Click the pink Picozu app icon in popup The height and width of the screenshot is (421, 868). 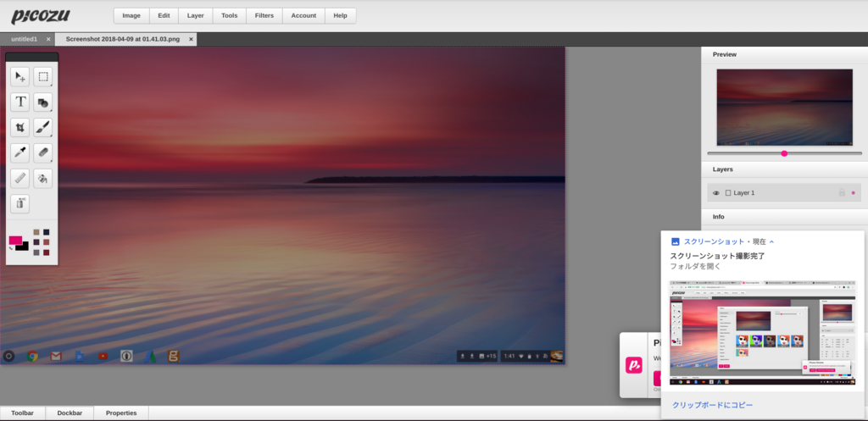(x=633, y=365)
